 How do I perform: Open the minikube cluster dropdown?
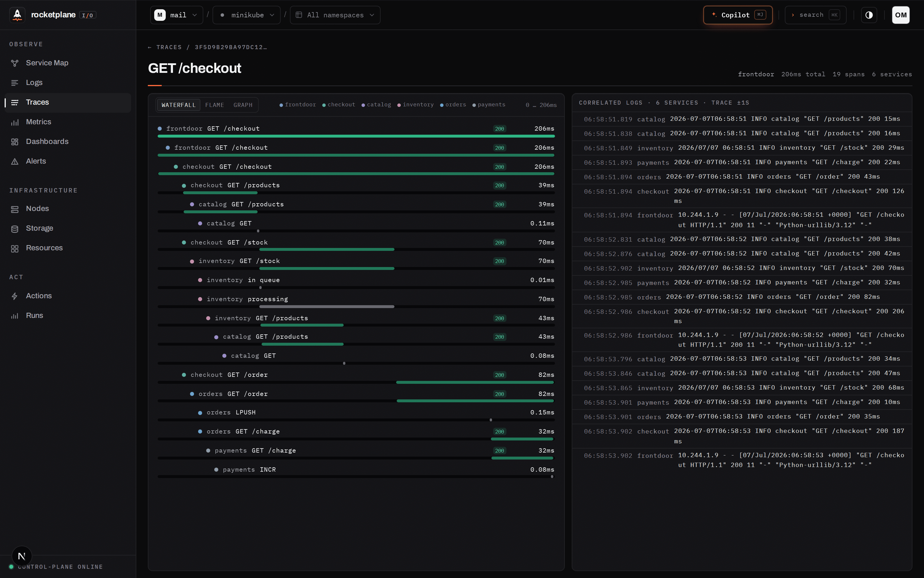[x=247, y=15]
